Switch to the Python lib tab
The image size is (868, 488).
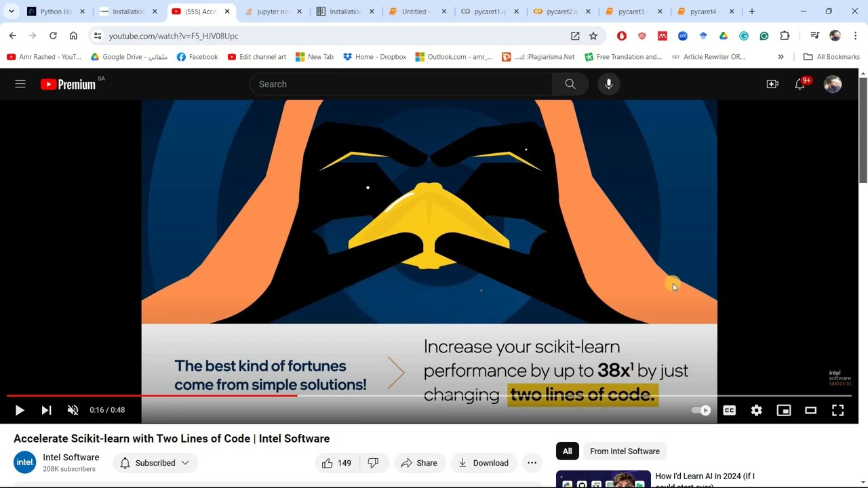click(x=55, y=12)
